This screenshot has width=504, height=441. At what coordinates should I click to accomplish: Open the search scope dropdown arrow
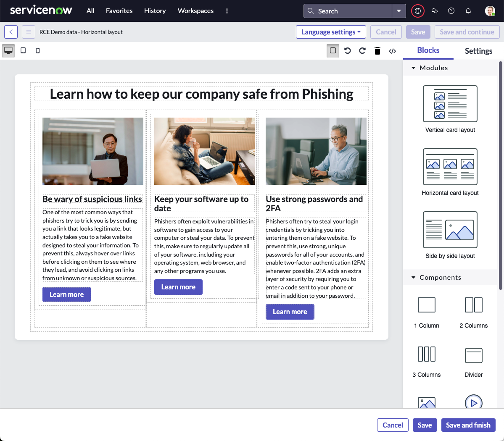click(x=399, y=11)
